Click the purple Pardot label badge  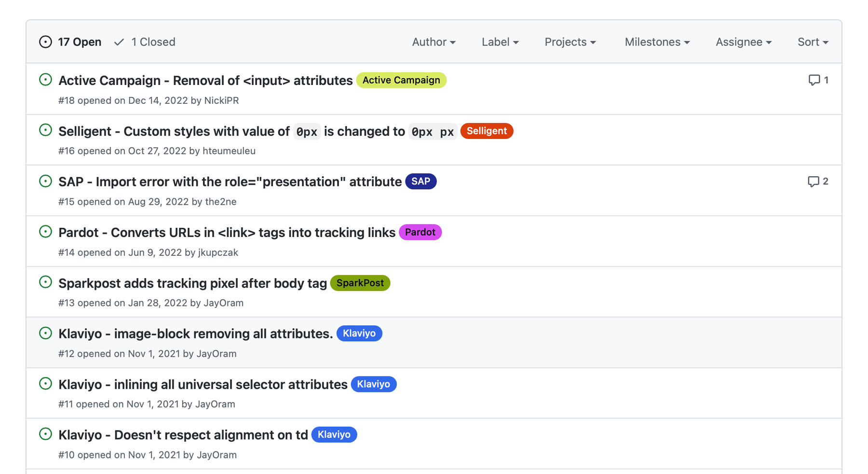(420, 232)
